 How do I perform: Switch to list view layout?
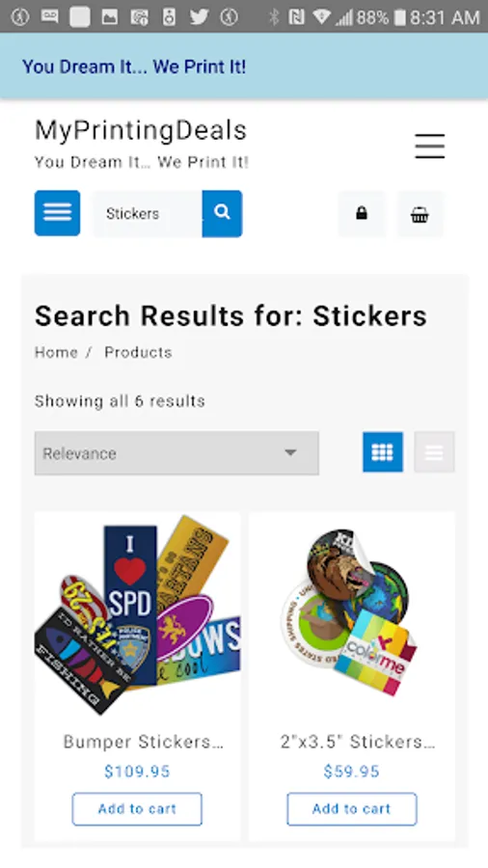(x=434, y=452)
